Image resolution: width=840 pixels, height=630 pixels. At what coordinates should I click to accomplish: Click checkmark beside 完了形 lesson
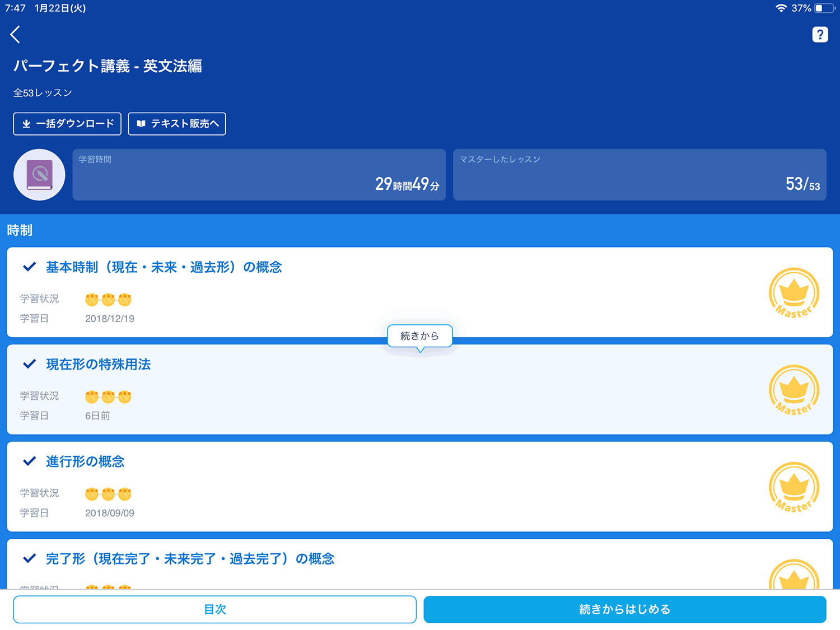tap(30, 559)
